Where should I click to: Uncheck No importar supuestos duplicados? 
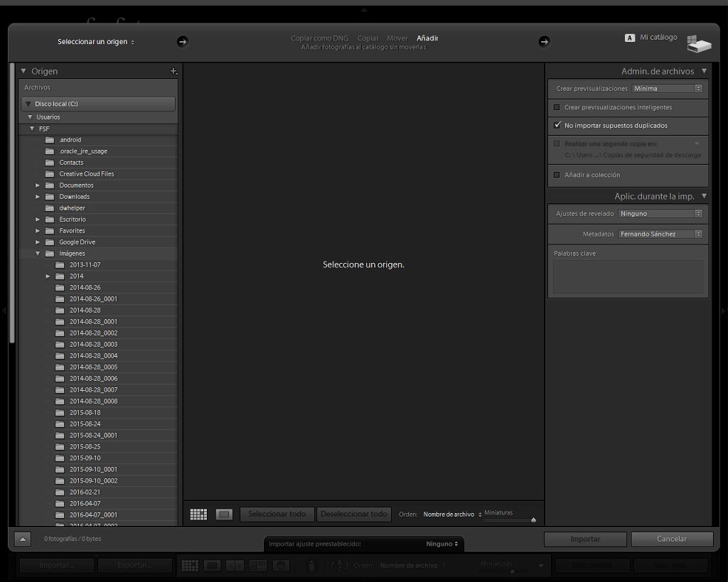pyautogui.click(x=557, y=125)
